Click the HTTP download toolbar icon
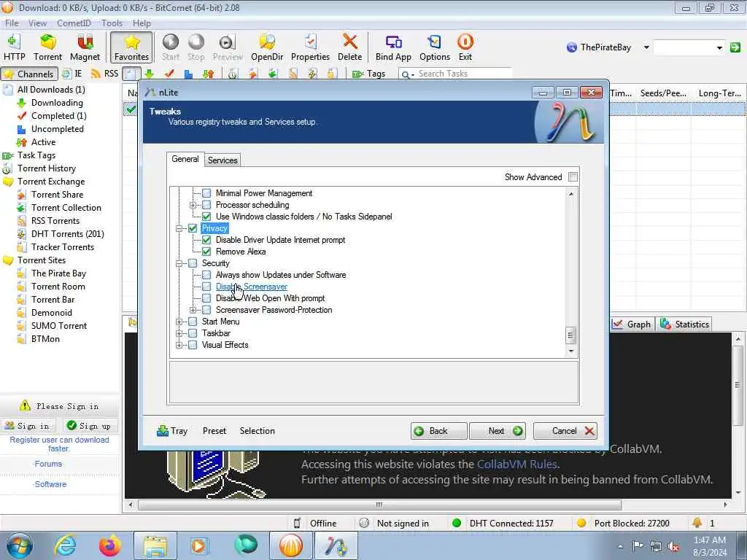 [x=15, y=47]
